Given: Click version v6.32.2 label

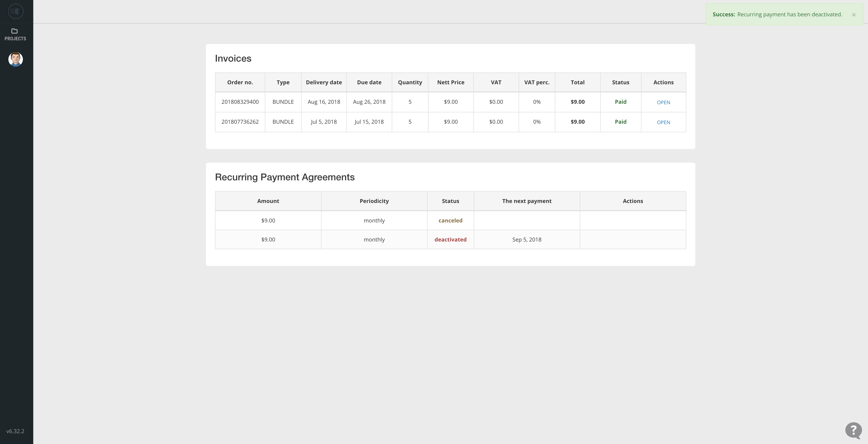Looking at the screenshot, I should (x=15, y=431).
